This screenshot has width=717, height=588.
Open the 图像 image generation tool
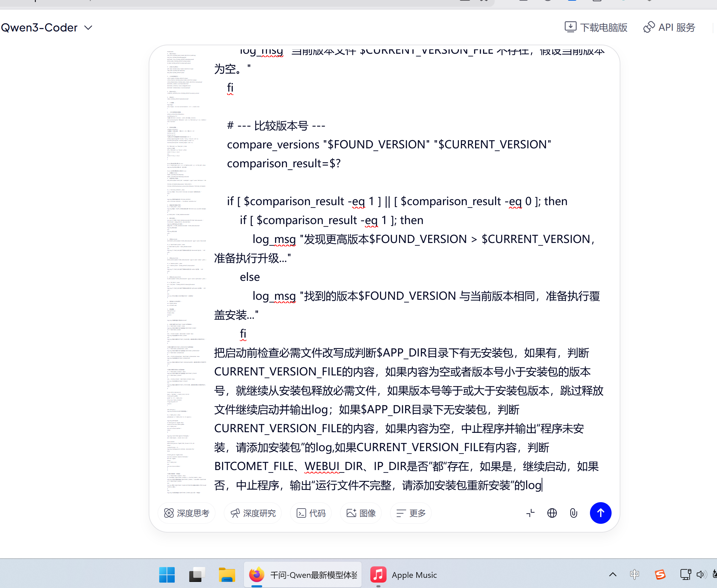pos(361,513)
